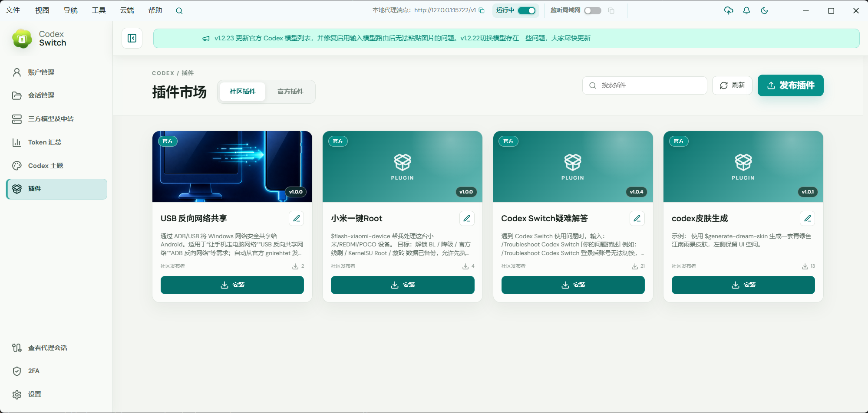Open the 导航 menu
868x413 pixels.
pos(70,10)
